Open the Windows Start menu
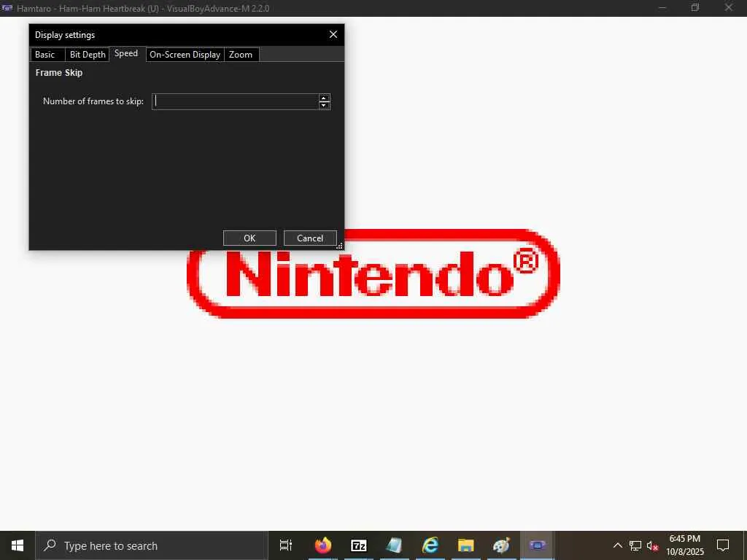The image size is (747, 560). tap(18, 545)
